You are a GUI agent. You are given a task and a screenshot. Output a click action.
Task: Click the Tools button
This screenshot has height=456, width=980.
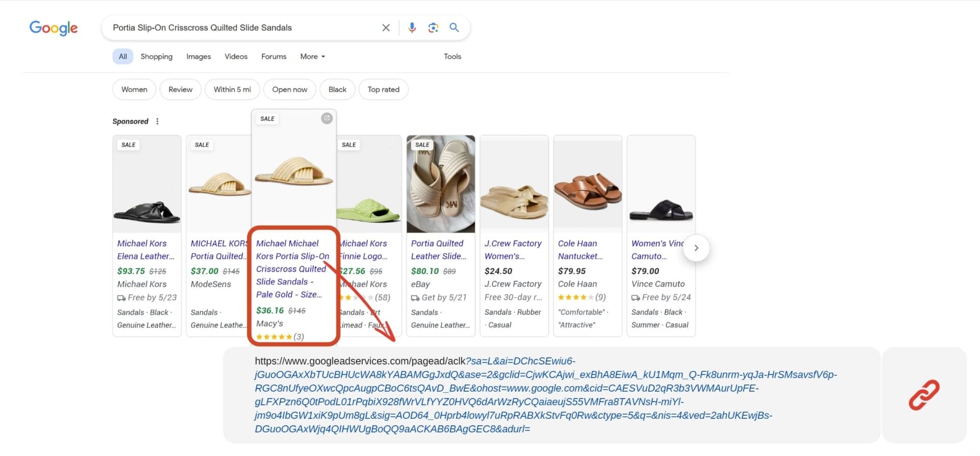pos(452,56)
